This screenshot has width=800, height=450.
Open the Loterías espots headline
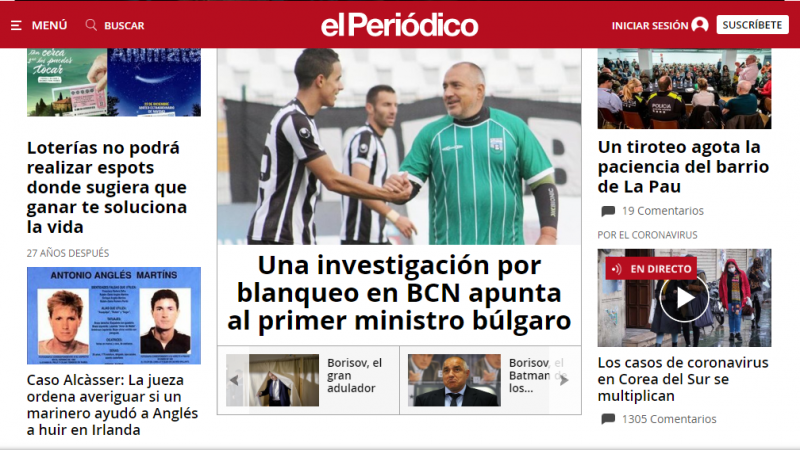click(x=107, y=187)
